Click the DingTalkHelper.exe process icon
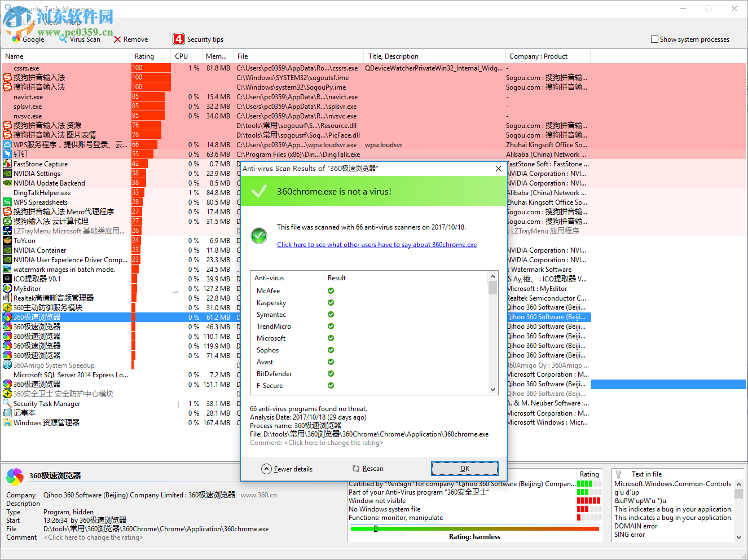This screenshot has height=560, width=748. (6, 192)
